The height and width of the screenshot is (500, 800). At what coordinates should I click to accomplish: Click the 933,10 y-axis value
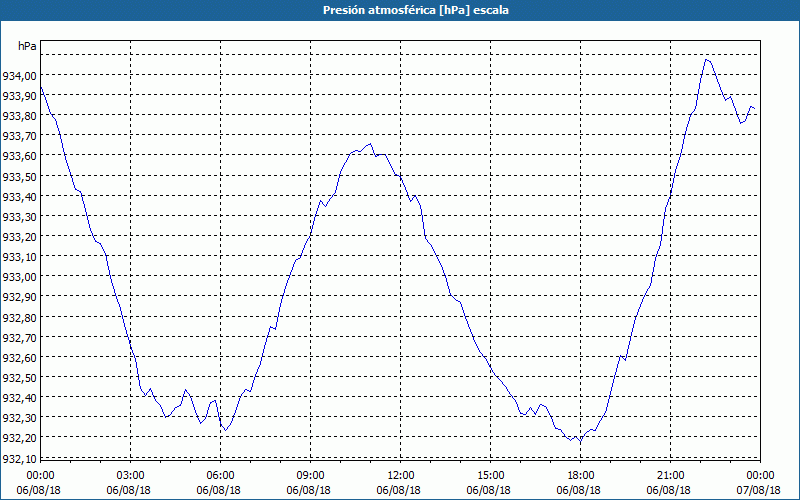19,257
